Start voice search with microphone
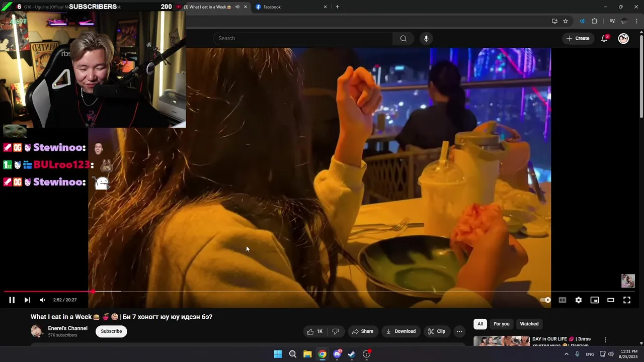Viewport: 644px width, 362px height. (426, 38)
